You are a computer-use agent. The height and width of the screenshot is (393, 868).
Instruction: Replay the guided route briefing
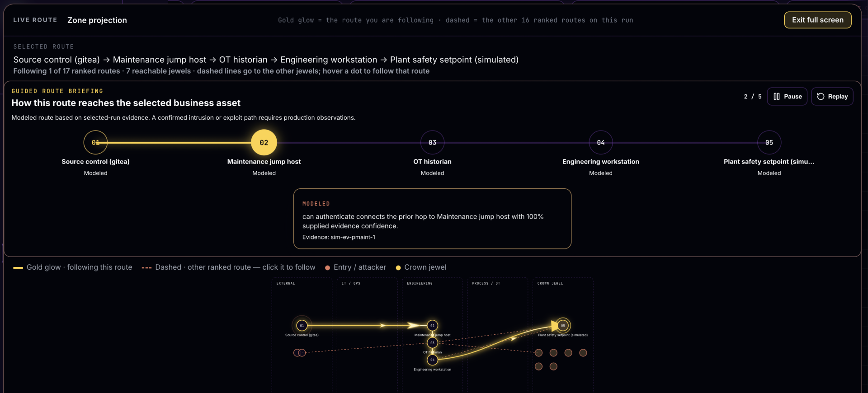click(832, 97)
